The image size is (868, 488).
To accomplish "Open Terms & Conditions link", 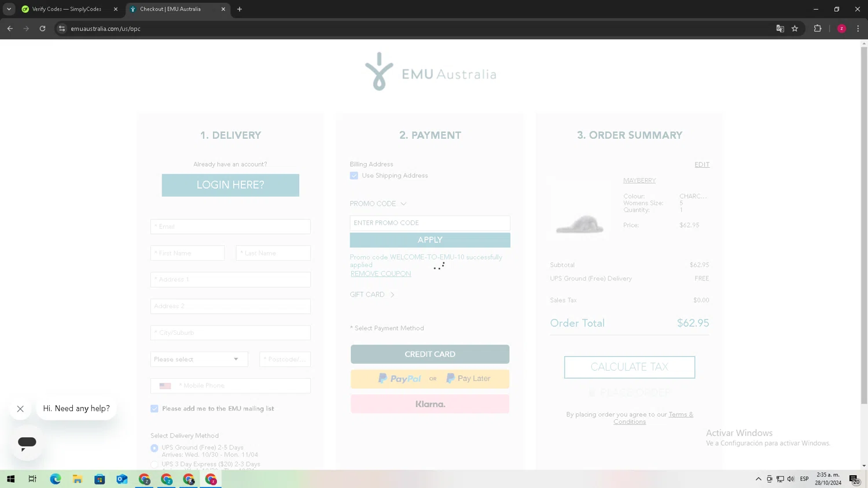I will [x=653, y=418].
